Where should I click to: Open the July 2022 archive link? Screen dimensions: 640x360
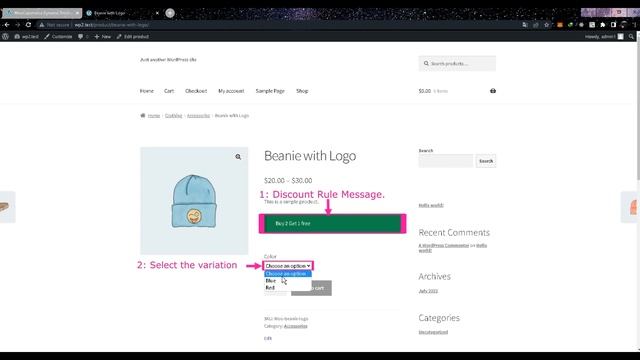pyautogui.click(x=428, y=291)
